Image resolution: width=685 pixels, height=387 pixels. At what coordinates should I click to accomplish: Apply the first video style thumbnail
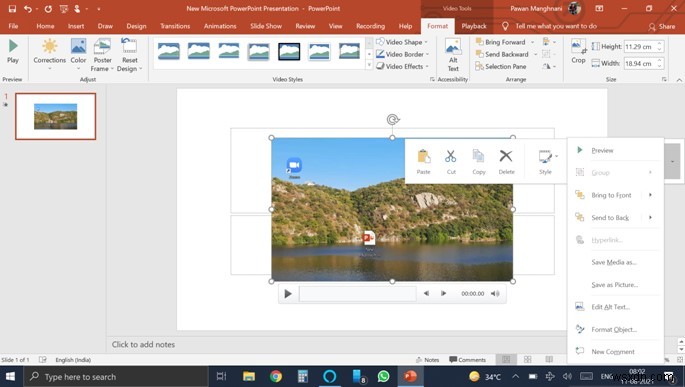point(169,52)
